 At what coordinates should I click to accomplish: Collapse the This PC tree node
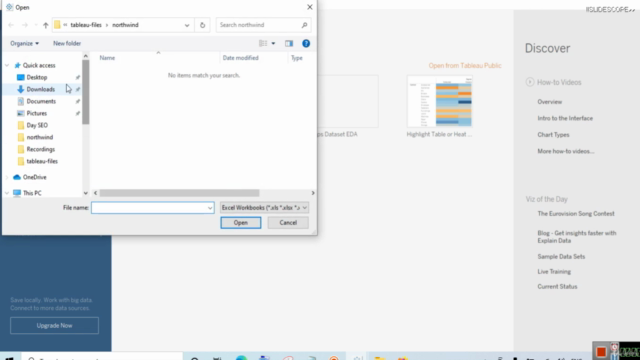(7, 193)
